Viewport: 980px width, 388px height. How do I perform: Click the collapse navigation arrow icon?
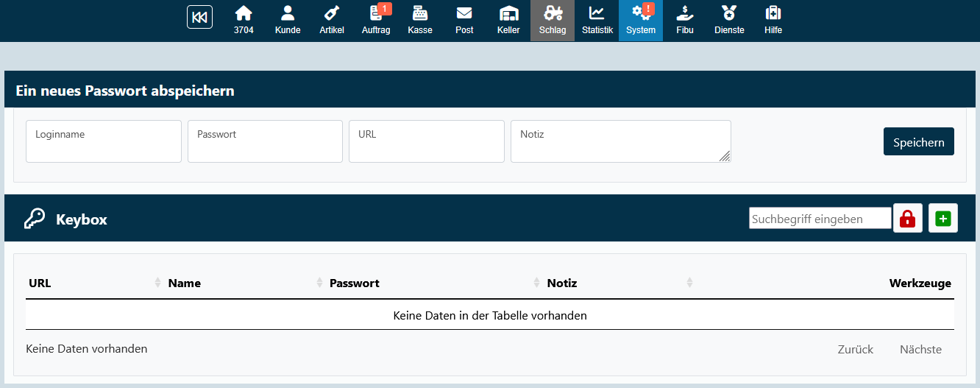199,17
